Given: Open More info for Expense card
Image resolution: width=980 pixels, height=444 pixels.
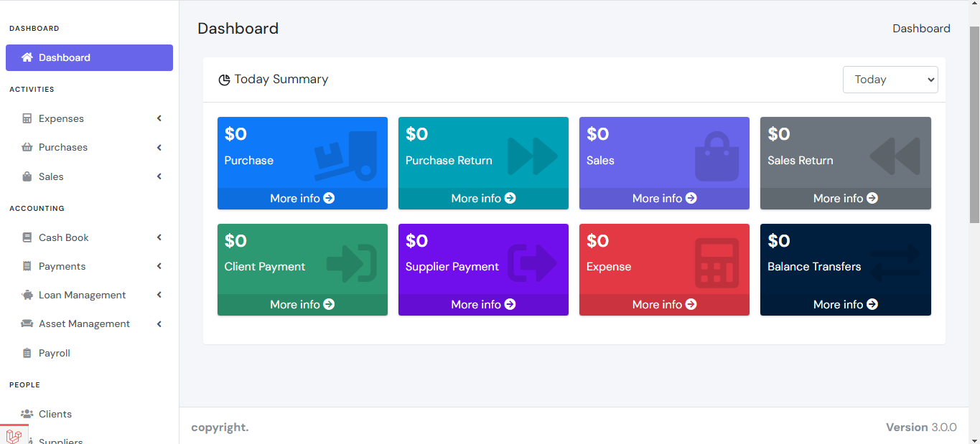Looking at the screenshot, I should coord(664,304).
